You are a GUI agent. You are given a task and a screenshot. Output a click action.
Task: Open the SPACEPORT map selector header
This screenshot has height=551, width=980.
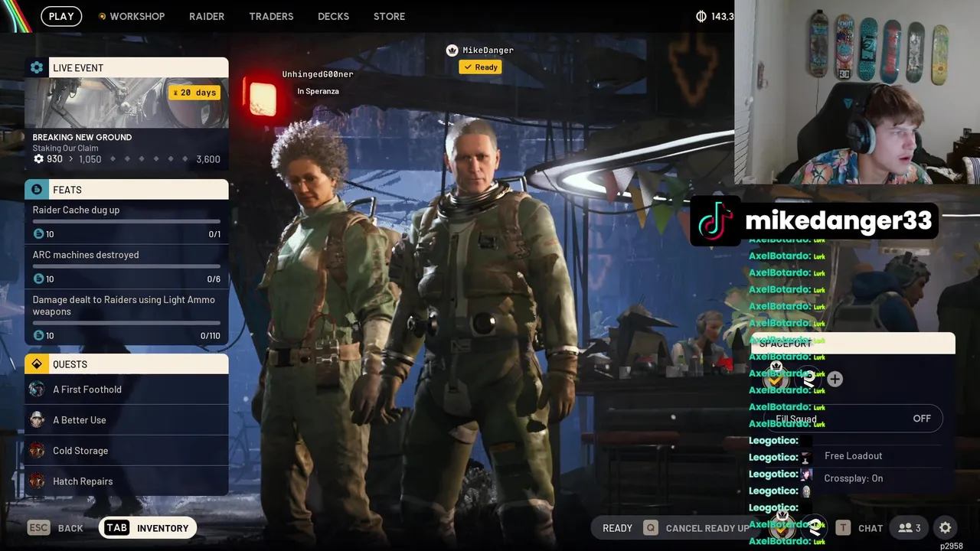853,344
